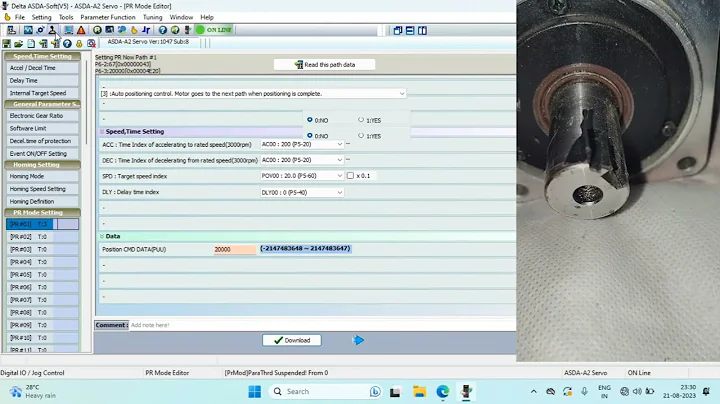Open the Homing Mode setting
Image resolution: width=720 pixels, height=404 pixels.
(x=43, y=176)
